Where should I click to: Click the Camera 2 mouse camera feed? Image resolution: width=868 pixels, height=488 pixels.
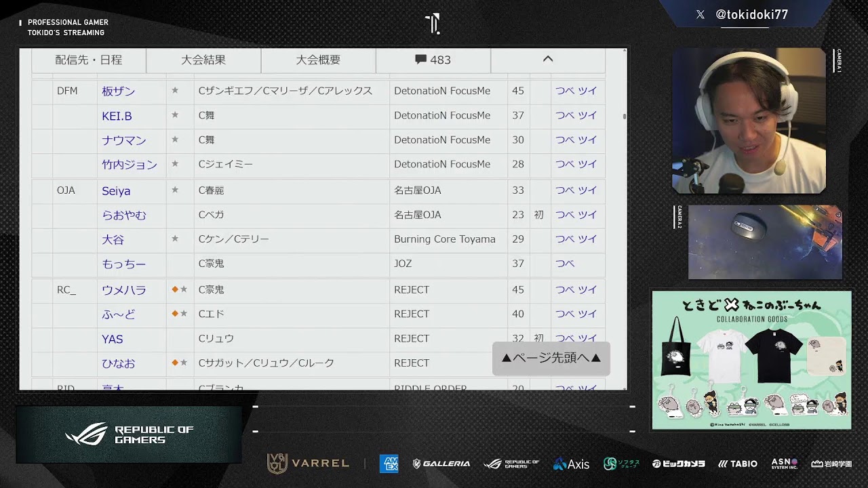[x=765, y=242]
